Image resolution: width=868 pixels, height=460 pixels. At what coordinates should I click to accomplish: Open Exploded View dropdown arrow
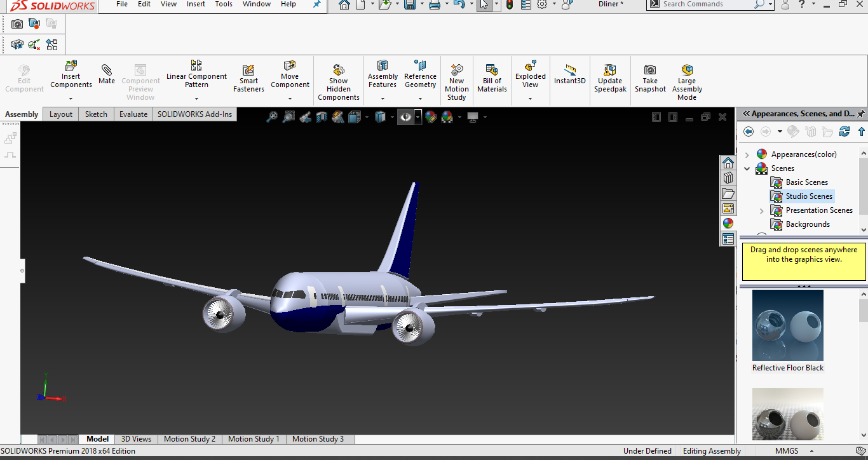pos(531,98)
